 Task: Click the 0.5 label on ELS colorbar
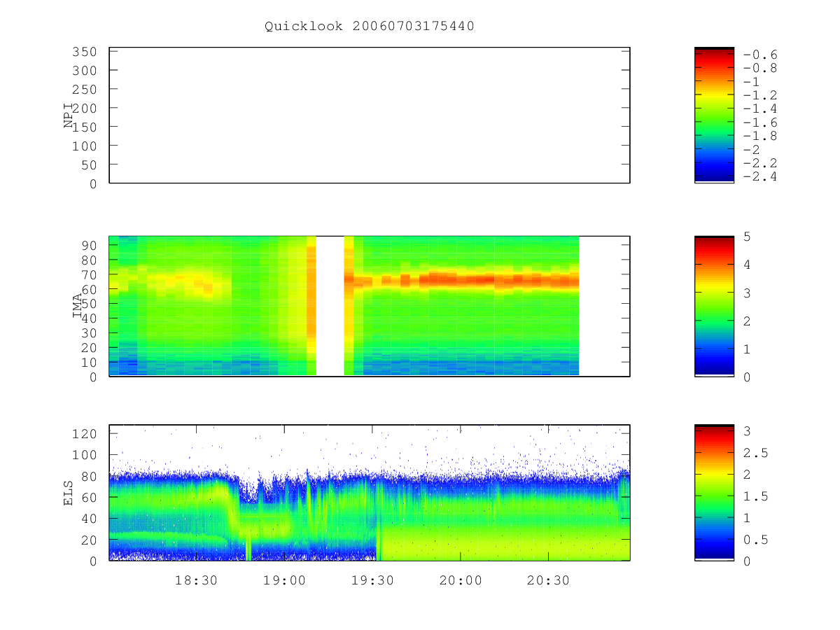click(755, 540)
